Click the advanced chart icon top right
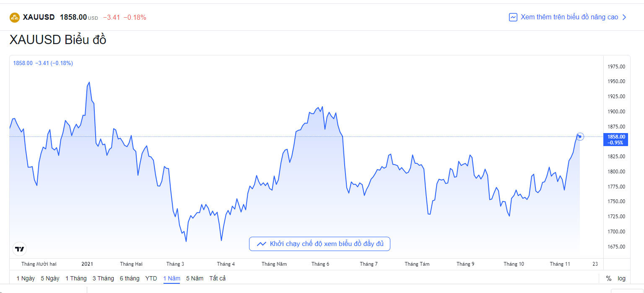Screen dimensions: 644x293 click(513, 17)
